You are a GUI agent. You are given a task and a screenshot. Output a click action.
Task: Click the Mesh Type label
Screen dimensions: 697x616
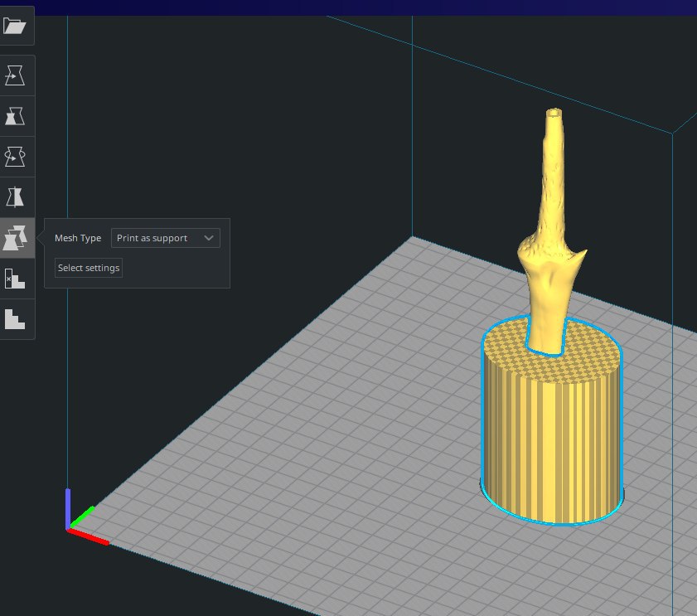click(78, 238)
